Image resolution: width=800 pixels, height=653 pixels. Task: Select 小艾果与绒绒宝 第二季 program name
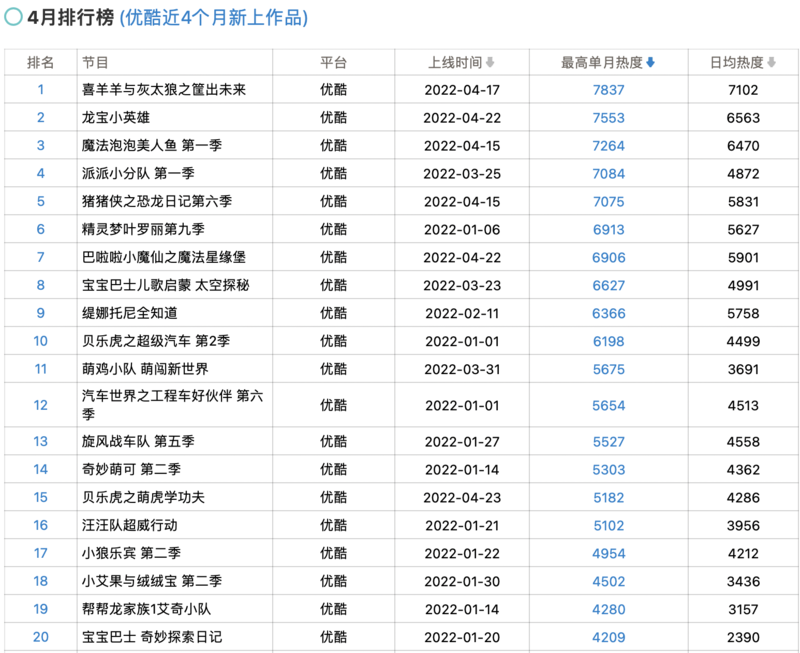point(152,581)
